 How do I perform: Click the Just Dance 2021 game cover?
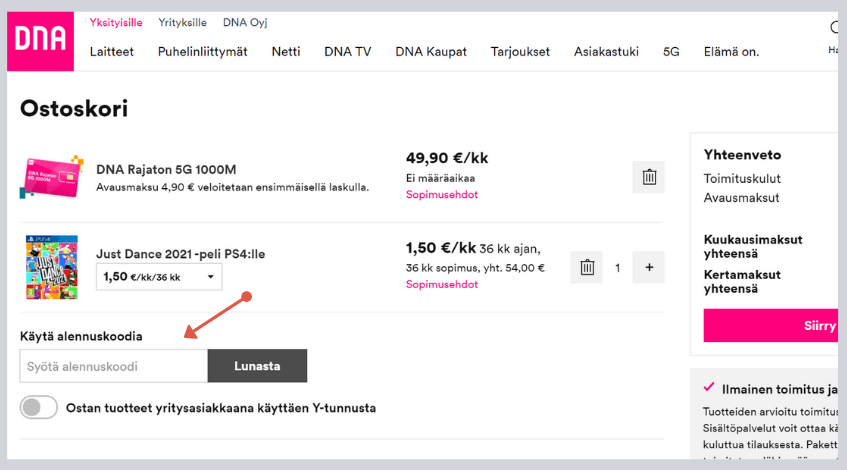[x=52, y=267]
